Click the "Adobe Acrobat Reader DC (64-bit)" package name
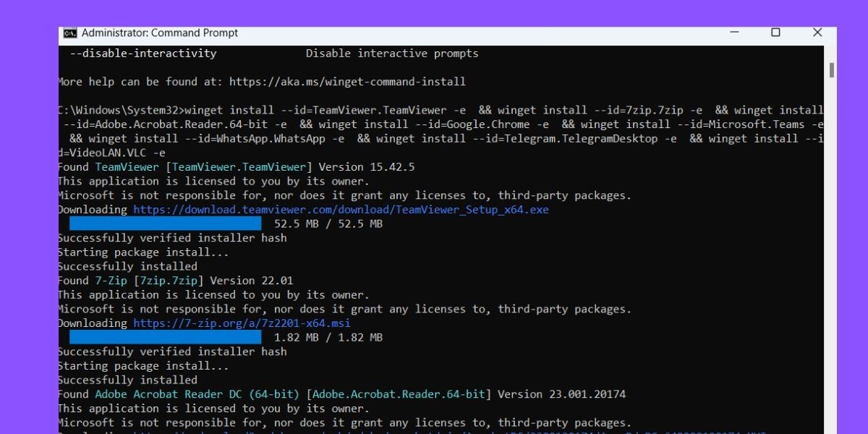The width and height of the screenshot is (868, 434). click(197, 394)
